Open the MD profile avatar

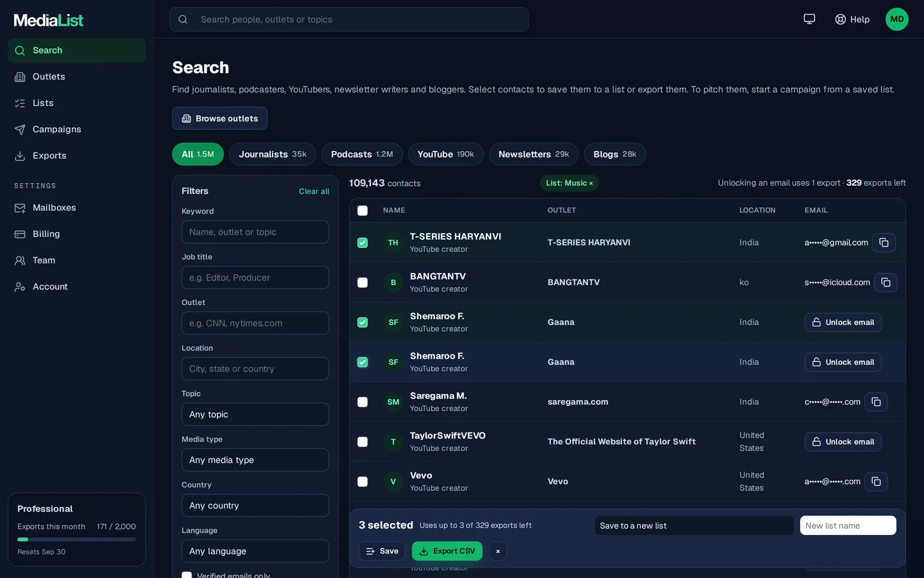pos(897,19)
